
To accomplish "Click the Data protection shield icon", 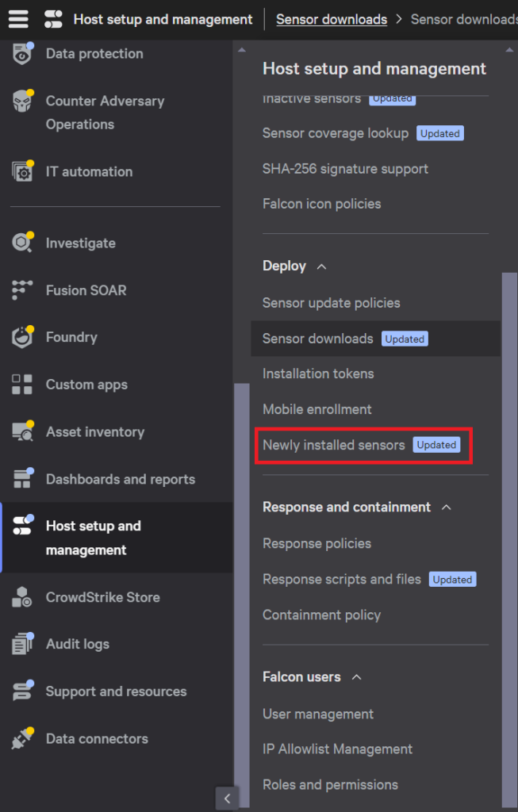I will 22,53.
